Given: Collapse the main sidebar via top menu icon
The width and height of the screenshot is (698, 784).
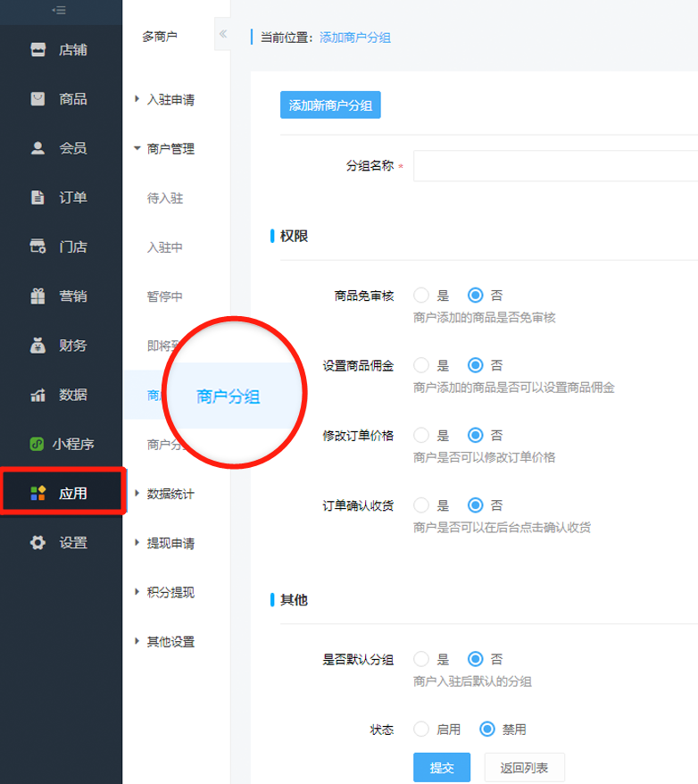Looking at the screenshot, I should pyautogui.click(x=59, y=10).
